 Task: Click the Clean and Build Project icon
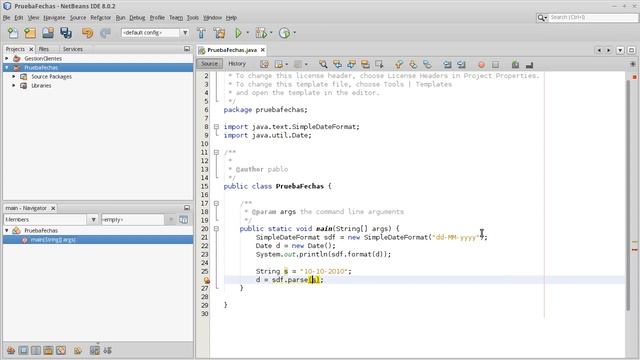pyautogui.click(x=219, y=33)
